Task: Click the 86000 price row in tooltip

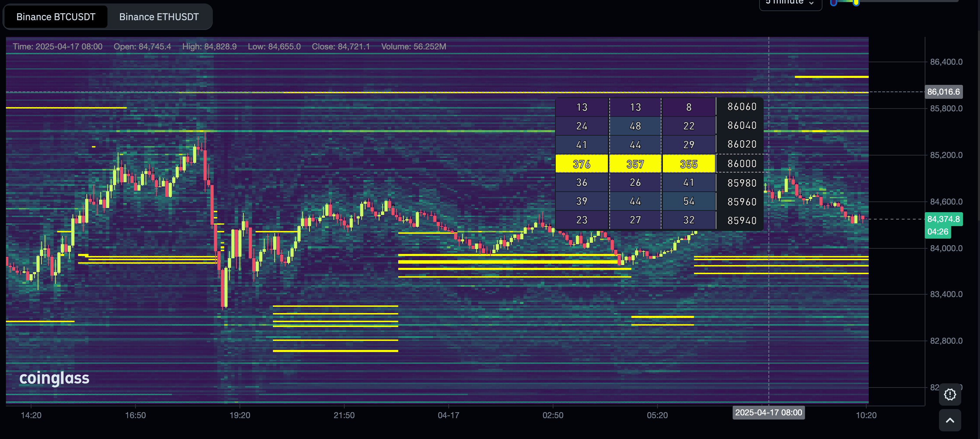Action: (x=741, y=164)
